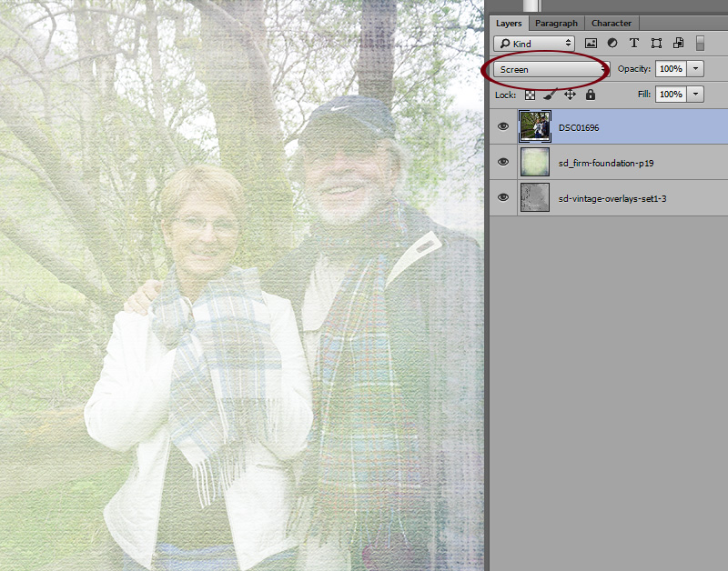Hide the sd_firm-foundation-p19 layer
The height and width of the screenshot is (571, 728).
503,162
